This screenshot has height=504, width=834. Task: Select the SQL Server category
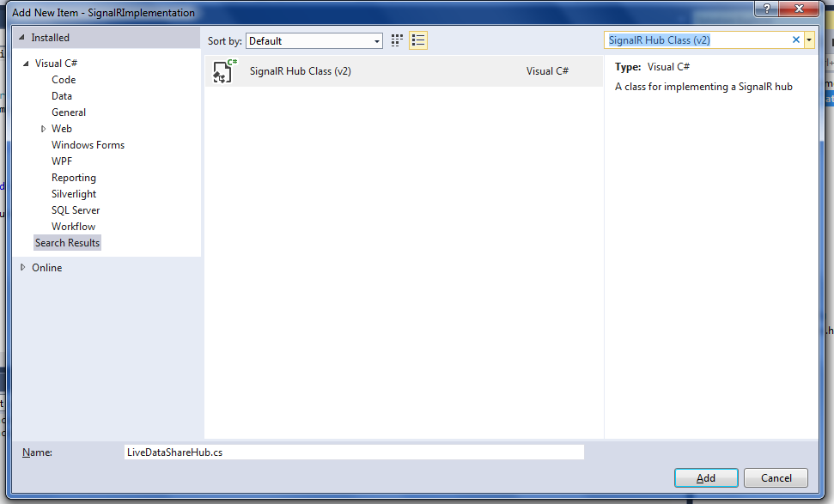(76, 210)
